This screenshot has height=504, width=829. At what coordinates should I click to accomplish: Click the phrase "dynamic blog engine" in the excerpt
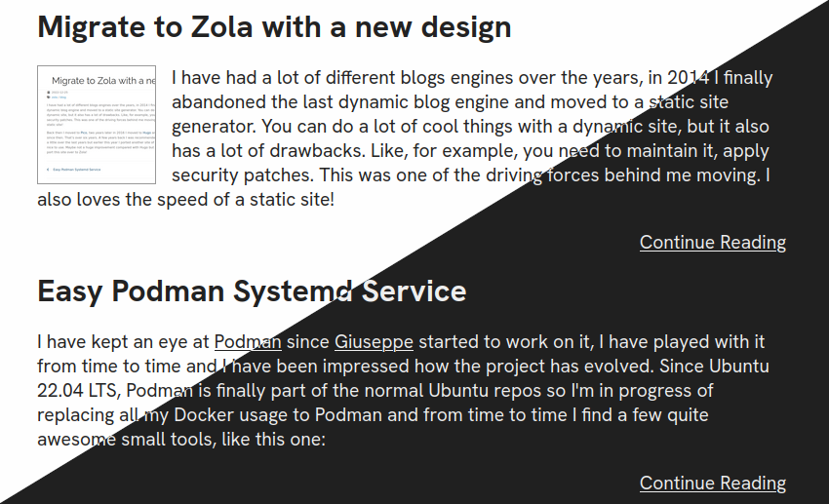417,102
